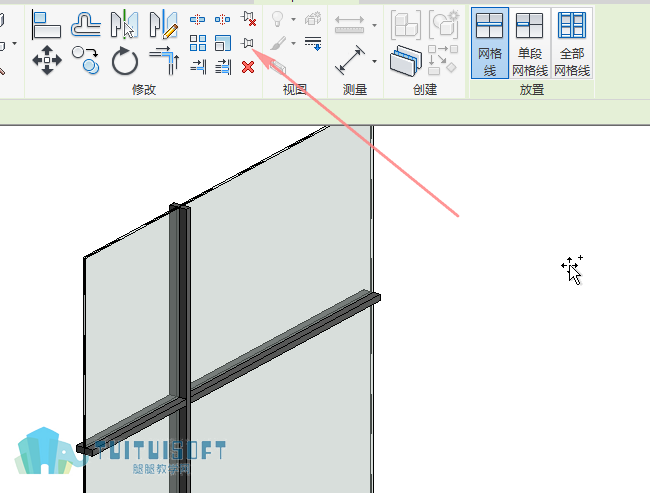Image resolution: width=650 pixels, height=493 pixels.
Task: Activate the Rotate tool
Action: pos(124,61)
